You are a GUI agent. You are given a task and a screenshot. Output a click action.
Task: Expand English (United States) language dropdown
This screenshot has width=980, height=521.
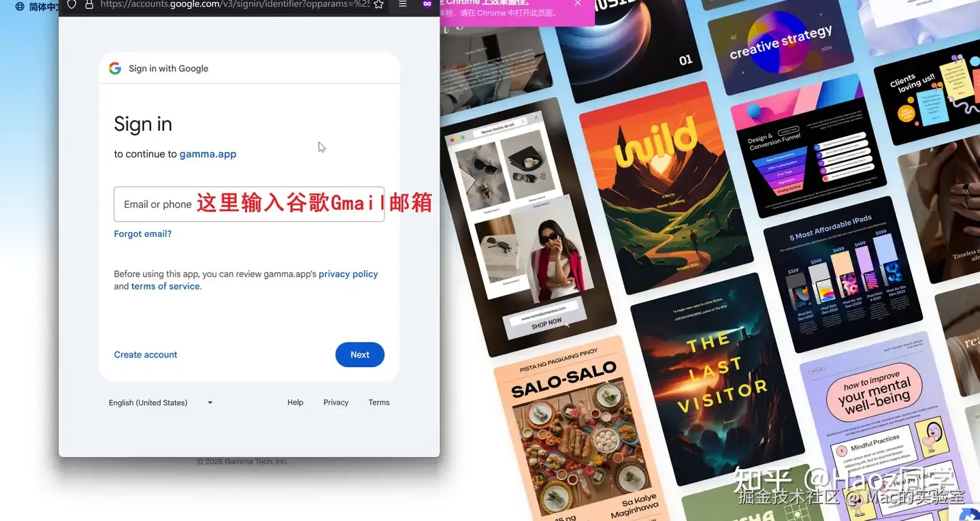coord(161,402)
